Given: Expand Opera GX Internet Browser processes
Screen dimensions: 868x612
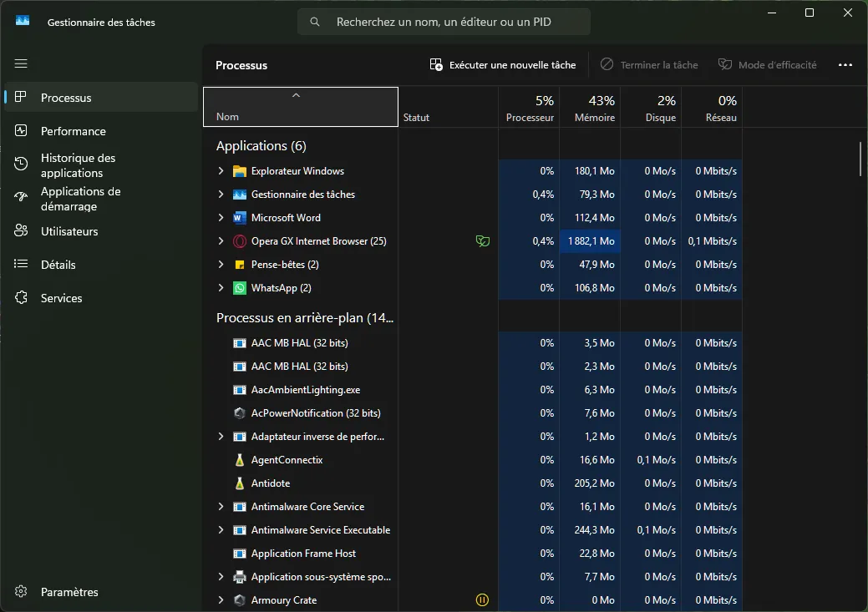Looking at the screenshot, I should (x=221, y=240).
